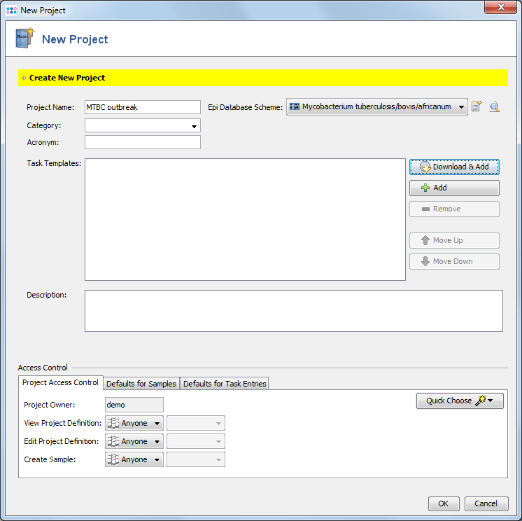The height and width of the screenshot is (521, 522).
Task: Switch to Defaults for Samples tab
Action: [x=141, y=384]
